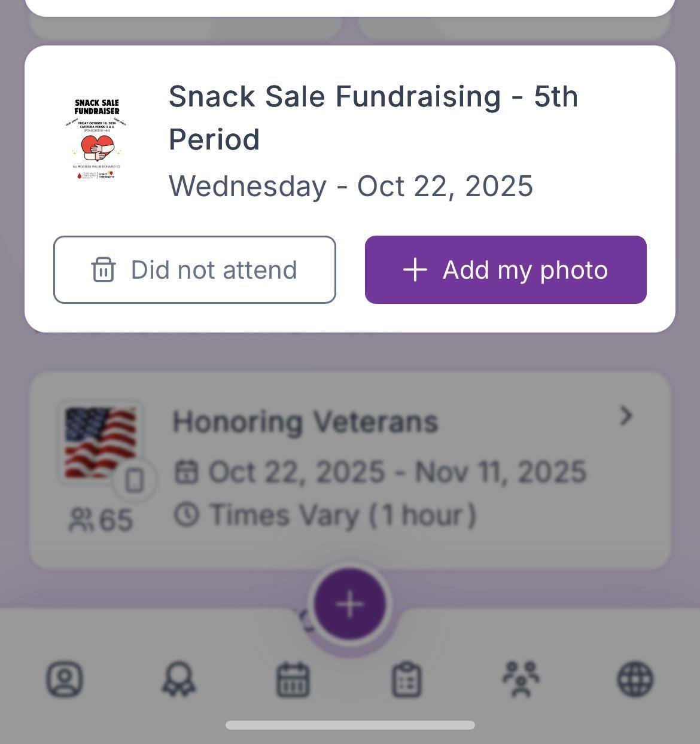Click the plus icon on Add my photo

click(x=415, y=270)
